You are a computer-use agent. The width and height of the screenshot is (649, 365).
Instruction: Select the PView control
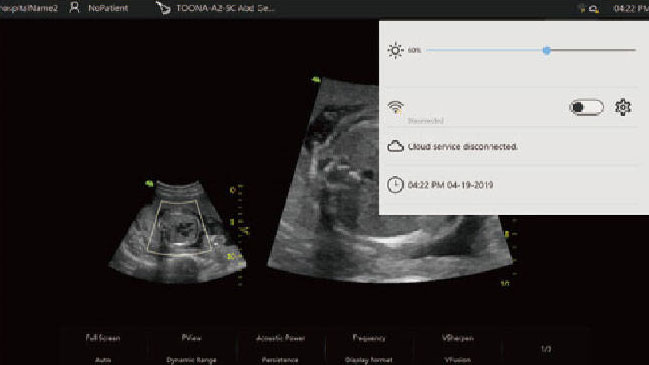(191, 338)
